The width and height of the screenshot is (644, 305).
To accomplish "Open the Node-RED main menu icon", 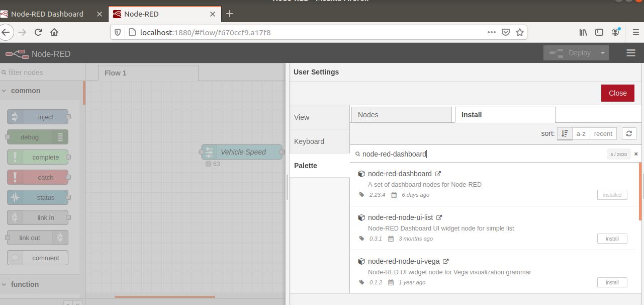I will pos(631,53).
